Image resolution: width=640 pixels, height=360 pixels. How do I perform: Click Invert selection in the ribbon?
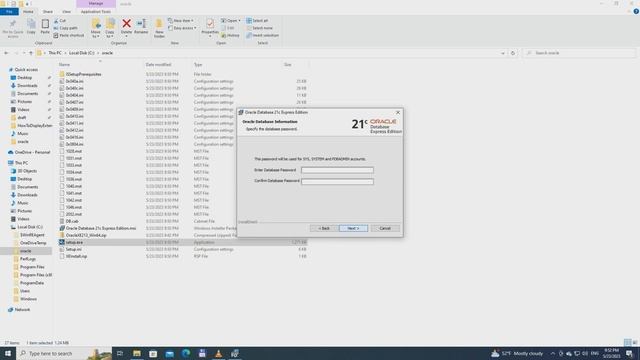pyautogui.click(x=262, y=36)
